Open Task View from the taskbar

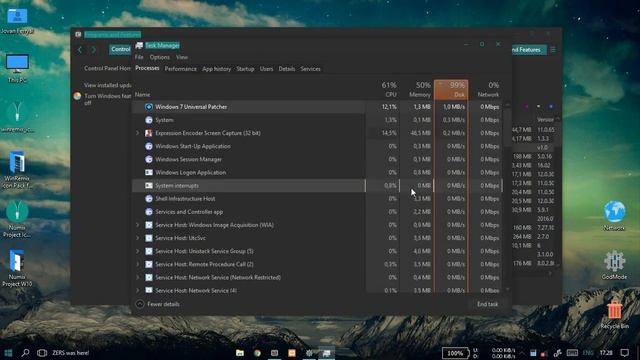pyautogui.click(x=42, y=353)
